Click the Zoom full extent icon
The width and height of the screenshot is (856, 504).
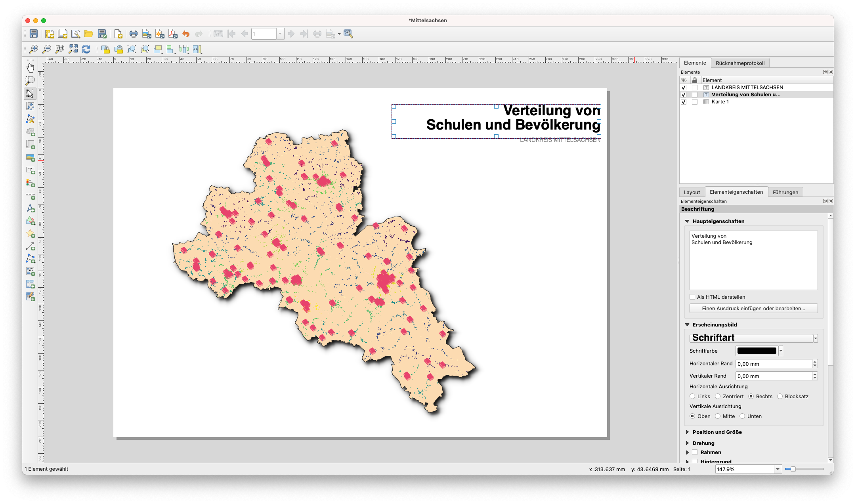[x=73, y=49]
